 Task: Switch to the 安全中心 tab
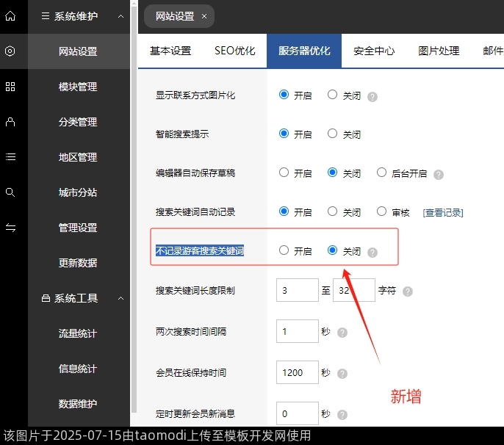pos(374,51)
